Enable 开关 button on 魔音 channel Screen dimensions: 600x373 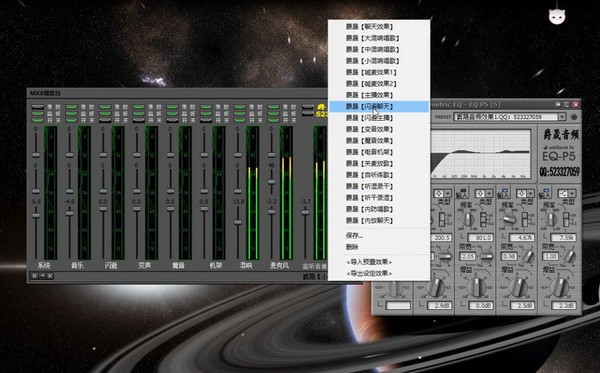click(x=172, y=120)
